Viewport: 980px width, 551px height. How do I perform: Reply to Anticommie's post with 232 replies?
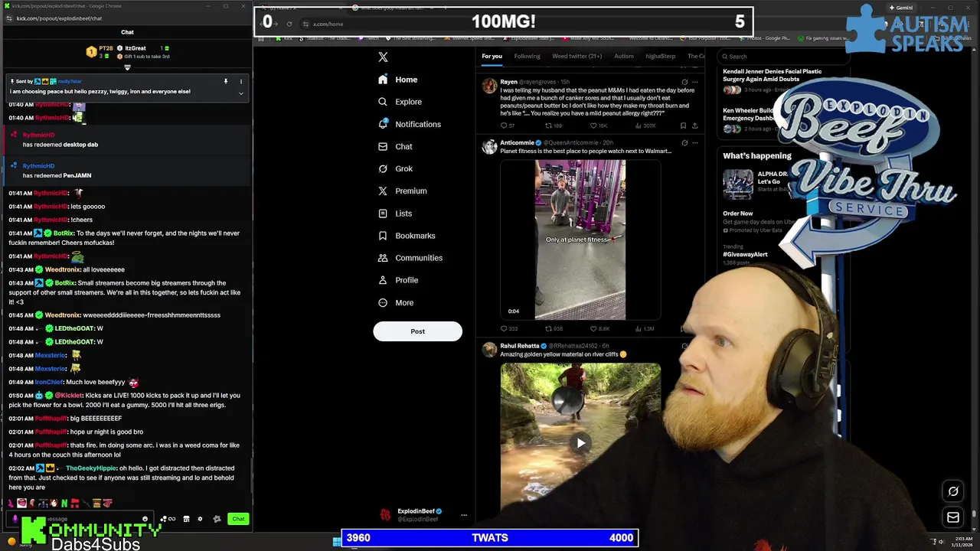[x=508, y=329]
